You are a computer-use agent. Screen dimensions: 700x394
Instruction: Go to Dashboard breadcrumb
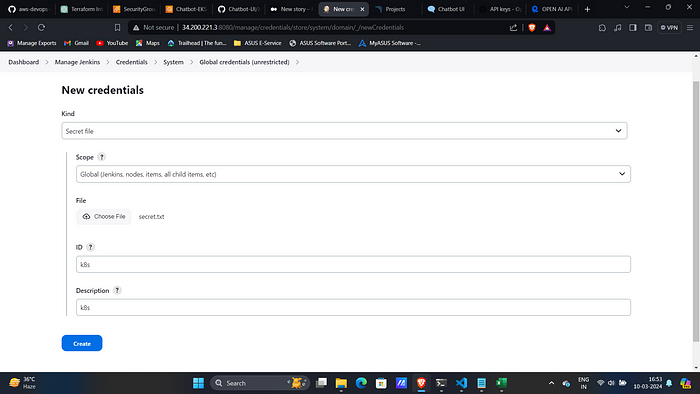[24, 62]
